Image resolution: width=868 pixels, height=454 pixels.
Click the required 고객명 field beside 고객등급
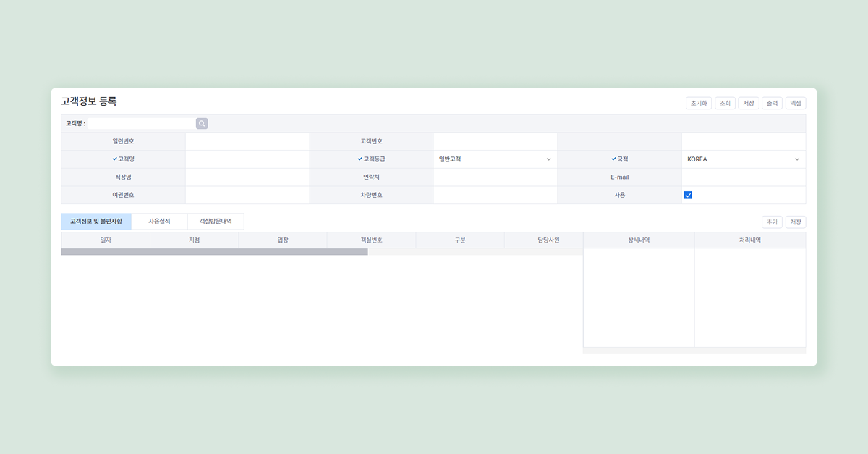point(247,159)
